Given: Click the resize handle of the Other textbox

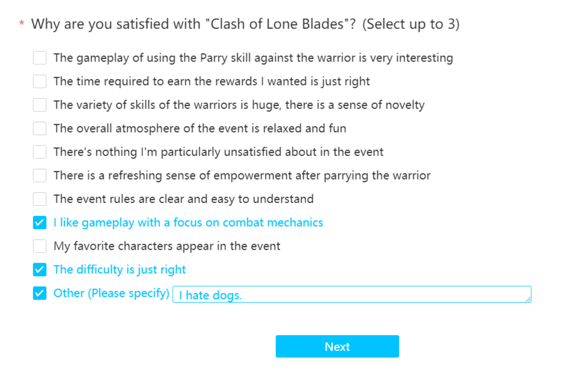Looking at the screenshot, I should pyautogui.click(x=528, y=299).
